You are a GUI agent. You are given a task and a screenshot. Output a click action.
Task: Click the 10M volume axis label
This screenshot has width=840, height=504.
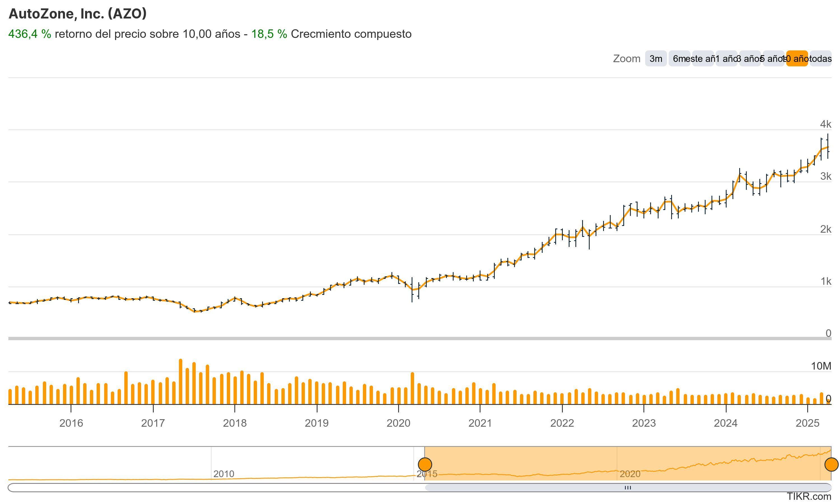(x=821, y=366)
